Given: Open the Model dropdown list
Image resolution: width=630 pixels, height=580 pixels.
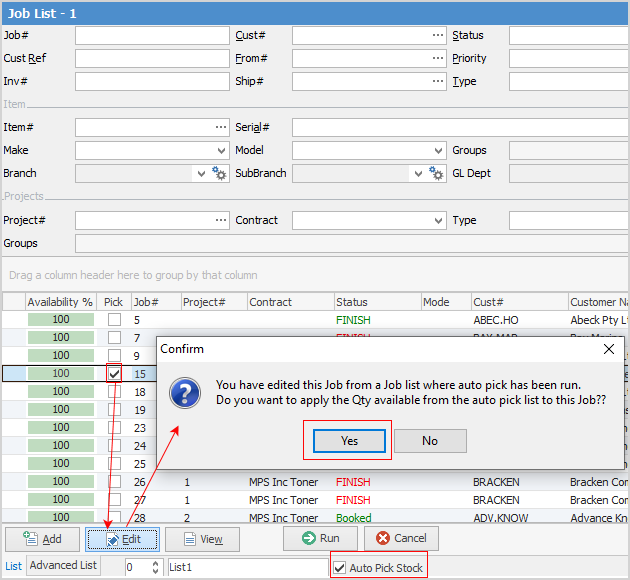Looking at the screenshot, I should [x=438, y=151].
